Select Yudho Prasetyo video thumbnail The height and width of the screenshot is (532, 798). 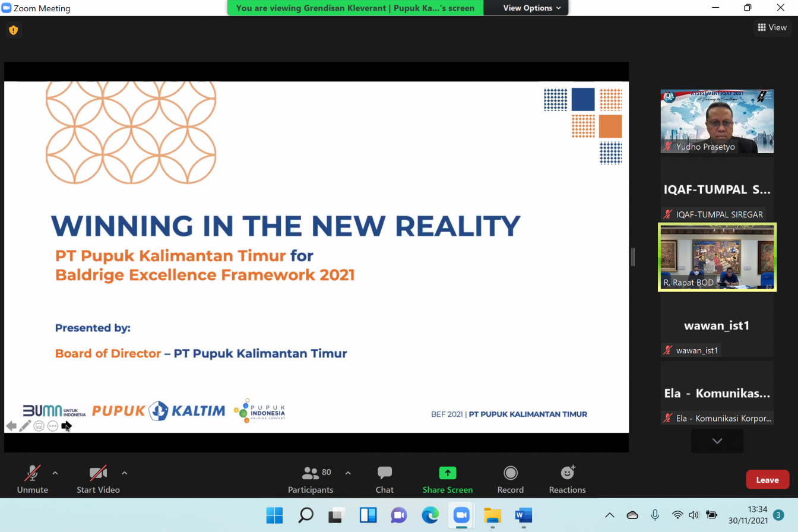(x=717, y=121)
